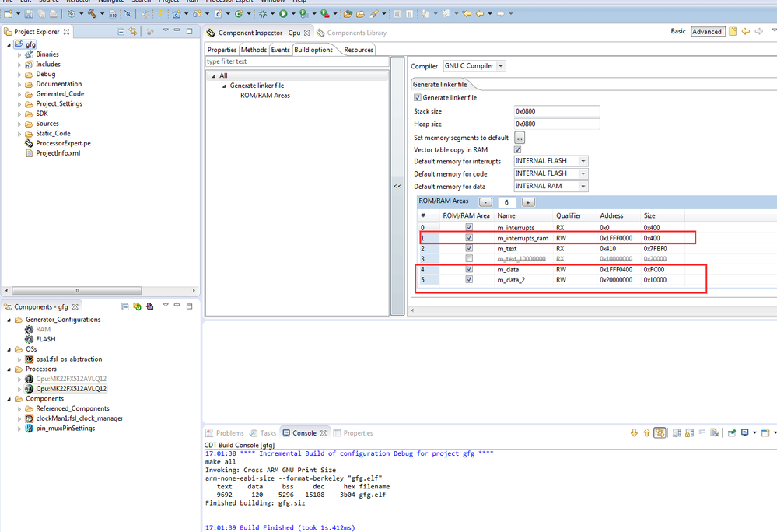
Task: Click the inspector back arrow icon
Action: tap(746, 32)
